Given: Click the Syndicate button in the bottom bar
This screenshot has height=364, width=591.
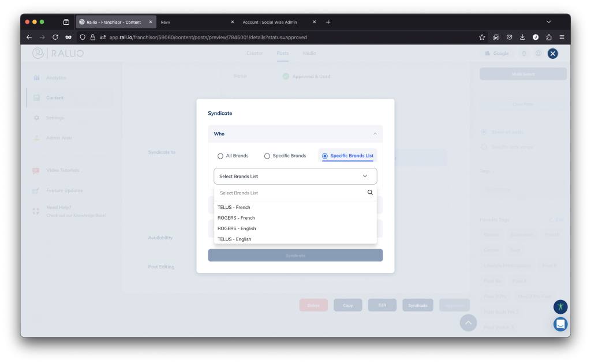Looking at the screenshot, I should click(x=418, y=305).
